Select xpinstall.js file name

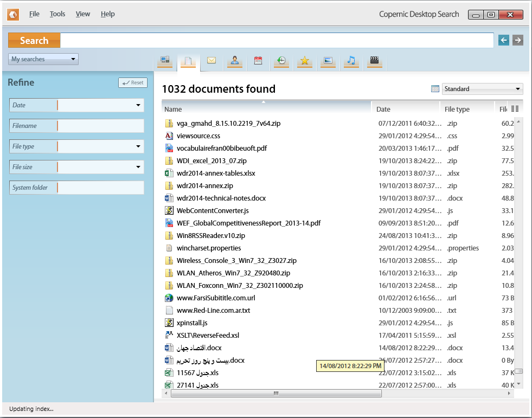tap(192, 323)
